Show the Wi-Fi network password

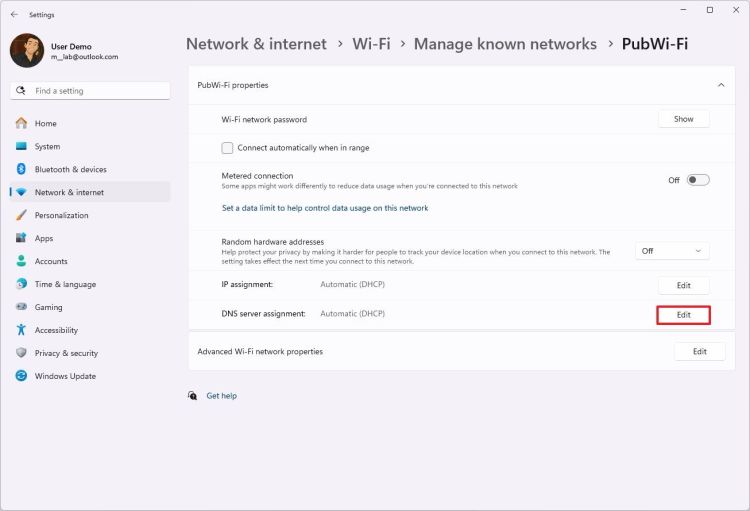click(683, 119)
